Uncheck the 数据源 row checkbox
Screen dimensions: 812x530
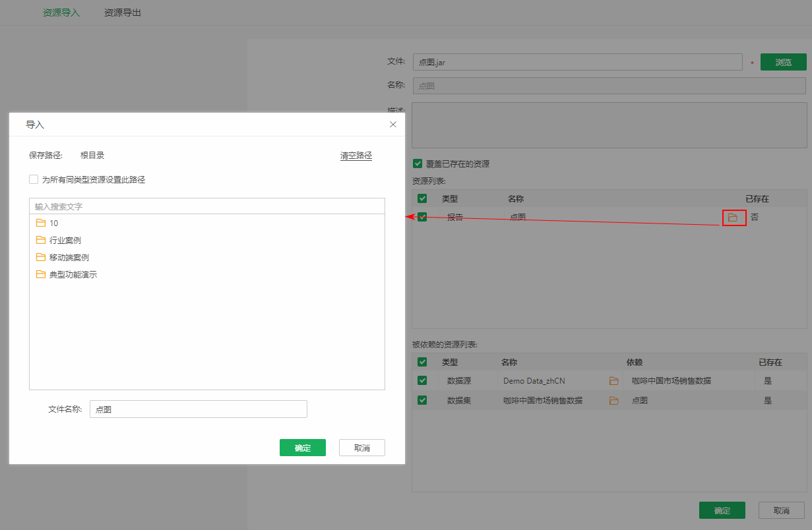pos(422,380)
